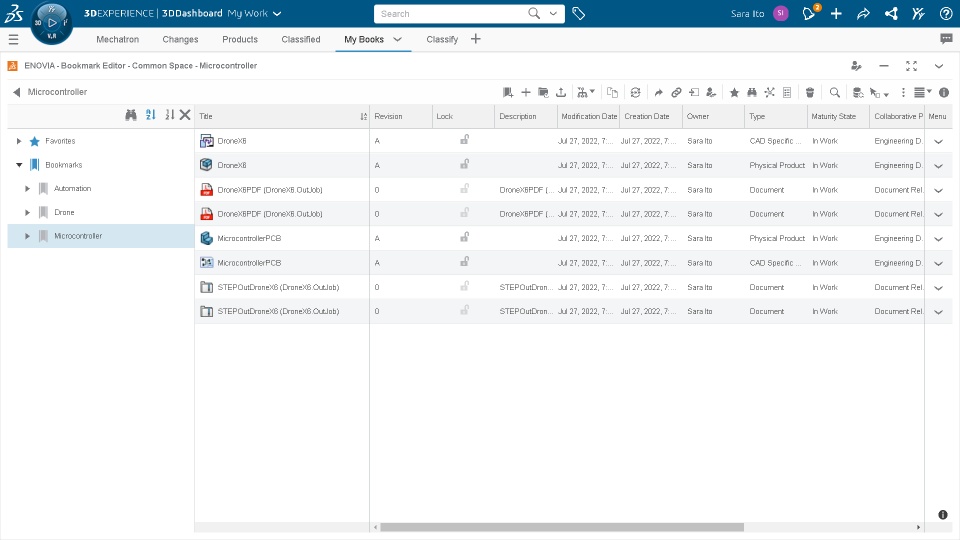Expand the Microcontroller bookmark folder
The image size is (960, 540).
(27, 236)
